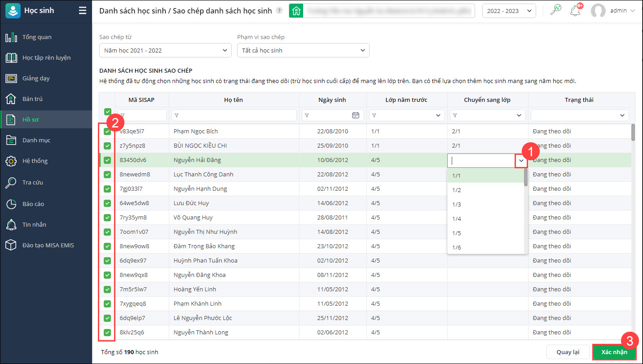Open the calendar picker in Ngày sinh filter

(x=356, y=115)
